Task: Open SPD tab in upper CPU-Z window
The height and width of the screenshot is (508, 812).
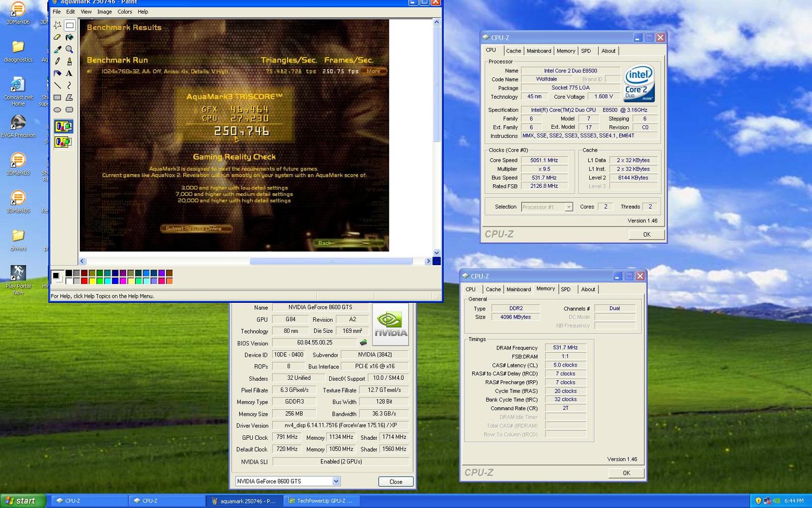Action: pyautogui.click(x=586, y=51)
